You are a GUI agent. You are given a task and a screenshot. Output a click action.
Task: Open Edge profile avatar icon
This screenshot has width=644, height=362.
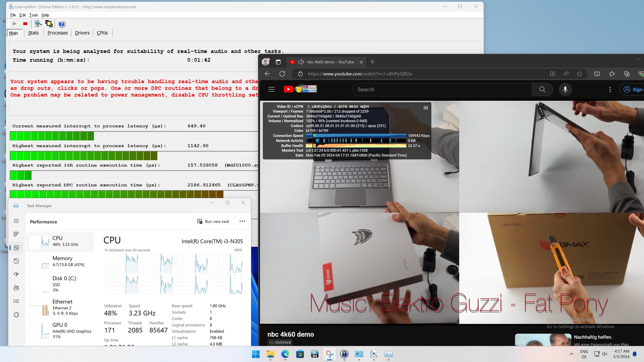266,62
